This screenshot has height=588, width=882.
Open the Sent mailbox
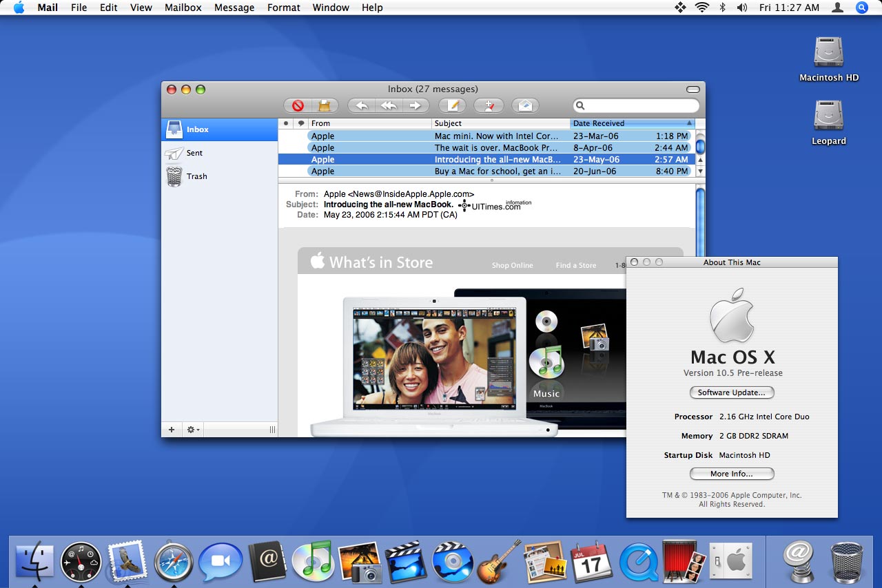coord(219,153)
